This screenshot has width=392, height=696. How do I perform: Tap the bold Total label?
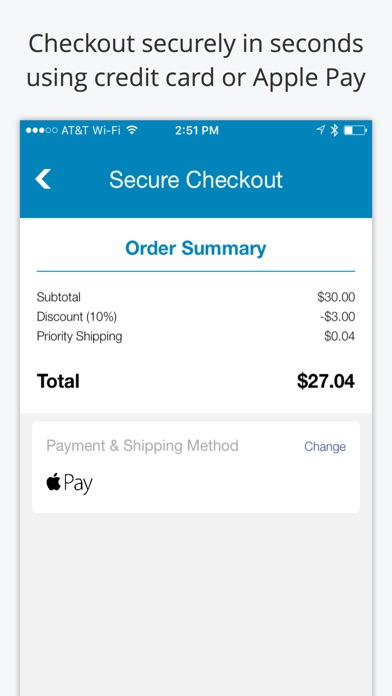58,381
